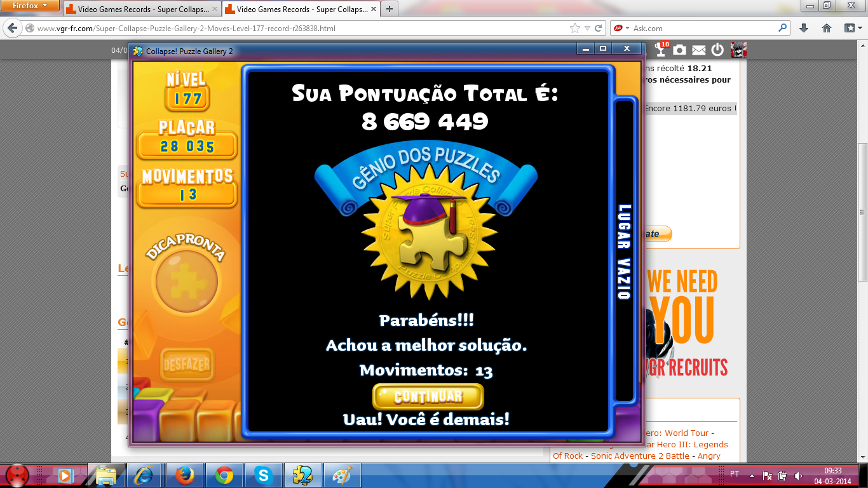Open Skype from the taskbar
Image resolution: width=868 pixels, height=488 pixels.
coord(263,475)
